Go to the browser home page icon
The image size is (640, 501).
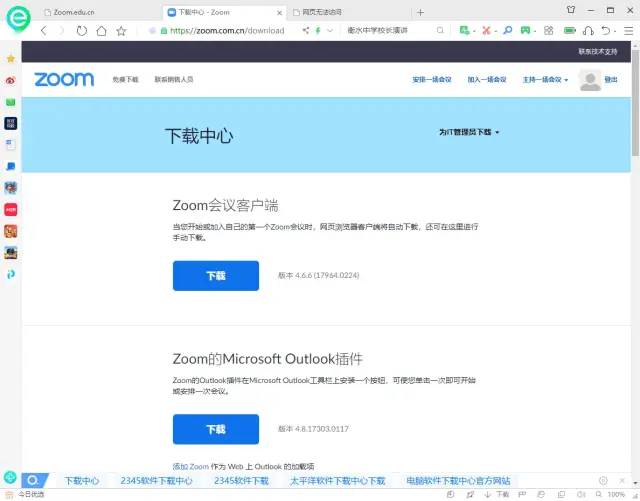(x=101, y=31)
